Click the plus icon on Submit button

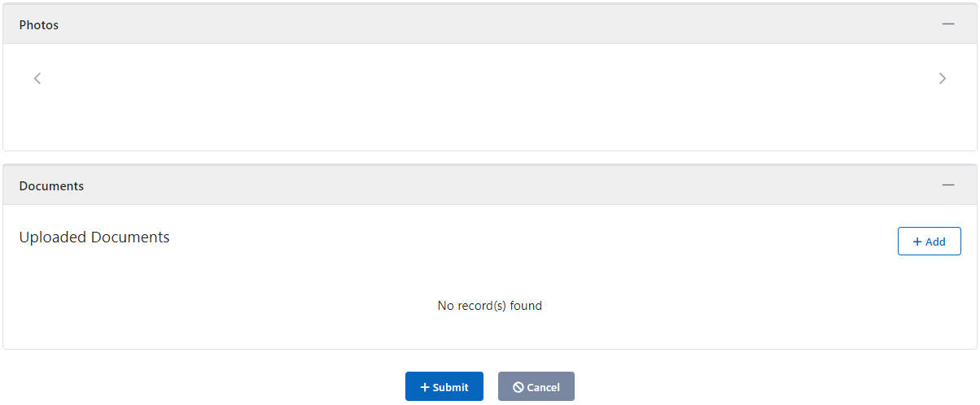424,387
